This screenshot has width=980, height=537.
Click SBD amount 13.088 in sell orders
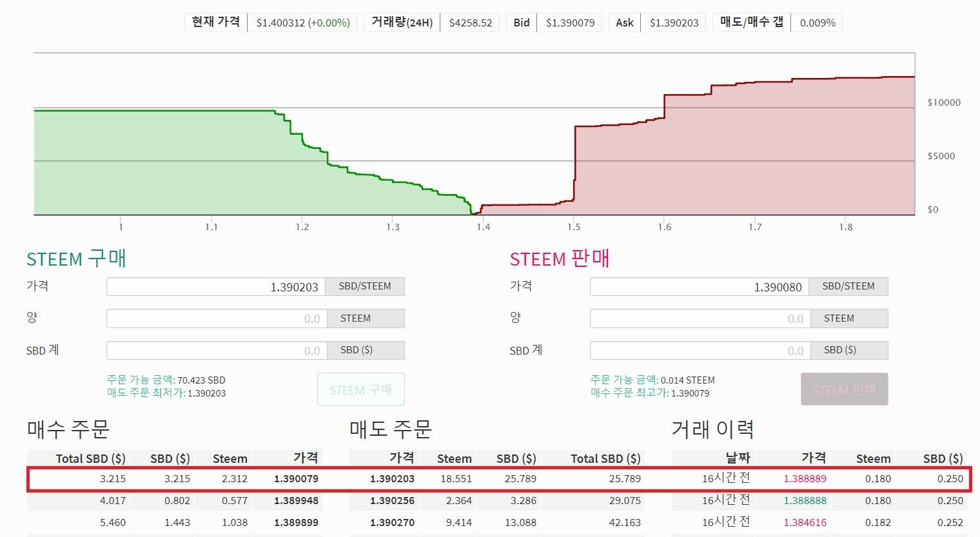pyautogui.click(x=521, y=523)
